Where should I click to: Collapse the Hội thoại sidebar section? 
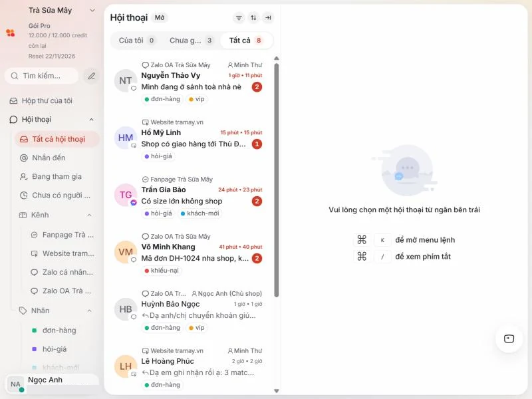(x=91, y=120)
